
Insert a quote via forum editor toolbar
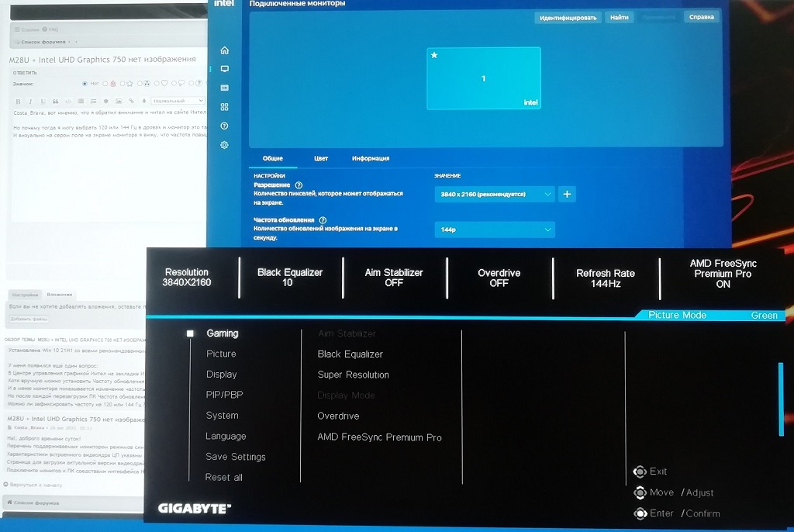coord(55,101)
